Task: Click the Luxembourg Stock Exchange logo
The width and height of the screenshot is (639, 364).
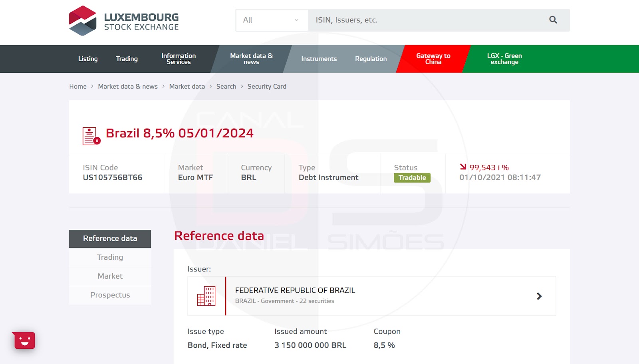Action: click(x=124, y=21)
